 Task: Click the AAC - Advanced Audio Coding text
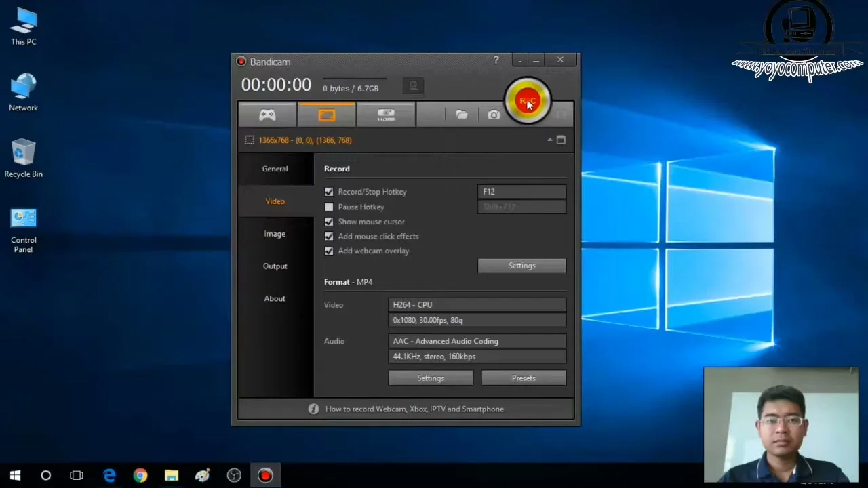click(446, 341)
